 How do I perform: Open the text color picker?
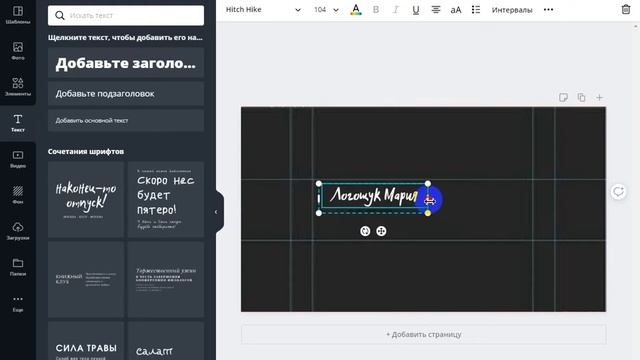[x=356, y=10]
